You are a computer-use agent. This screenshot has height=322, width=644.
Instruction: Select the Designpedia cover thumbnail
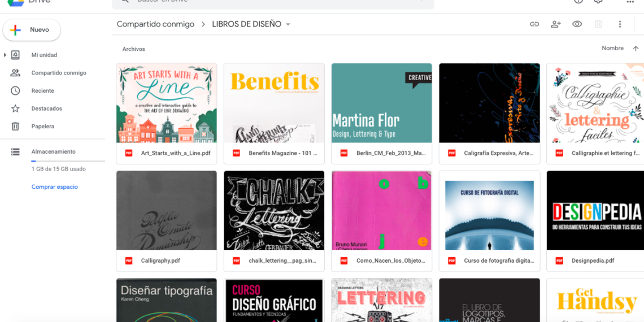[595, 211]
